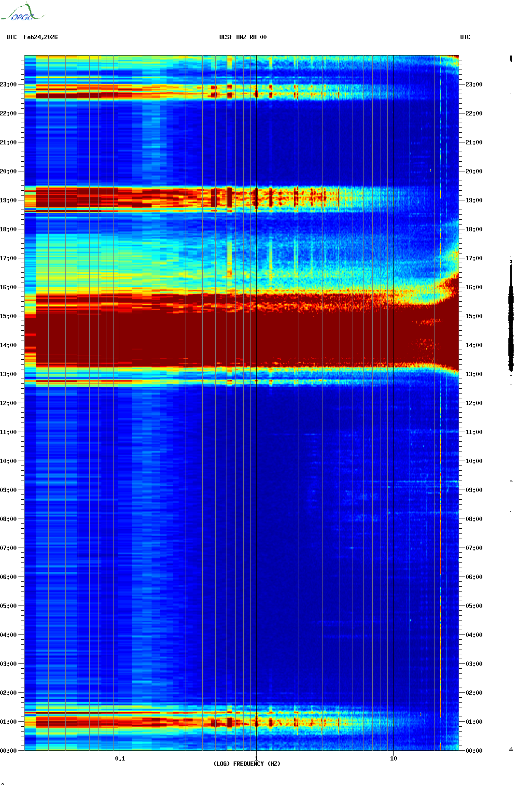Click the 16:00 label on the right time axis
The height and width of the screenshot is (789, 532).
tap(474, 287)
